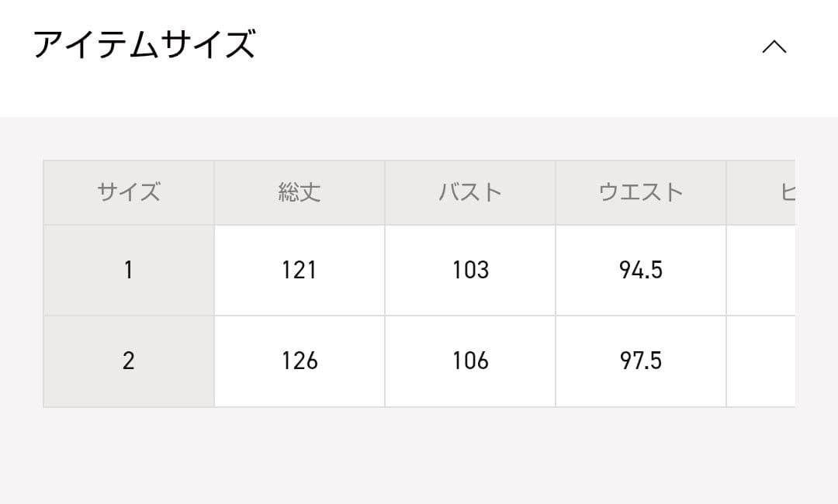838x504 pixels.
Task: Click the ウエスト value 94.5 cell
Action: 640,270
